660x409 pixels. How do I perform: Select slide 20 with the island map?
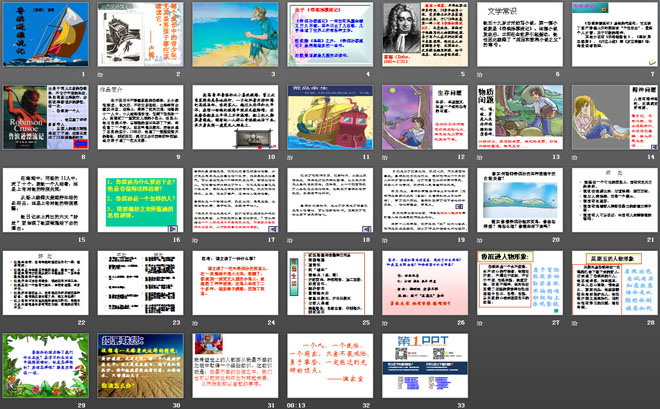(519, 200)
